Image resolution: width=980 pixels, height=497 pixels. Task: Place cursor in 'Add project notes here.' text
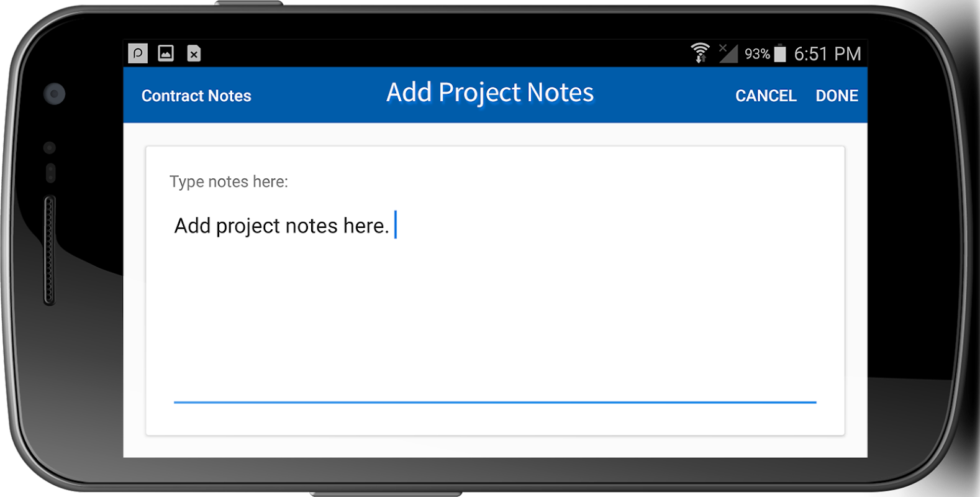pos(281,226)
